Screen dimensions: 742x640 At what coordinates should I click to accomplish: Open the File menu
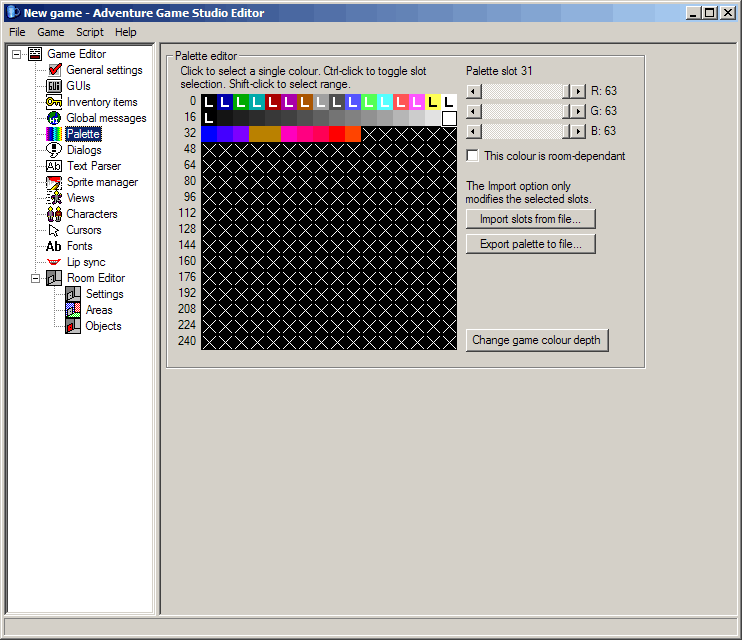pos(17,32)
